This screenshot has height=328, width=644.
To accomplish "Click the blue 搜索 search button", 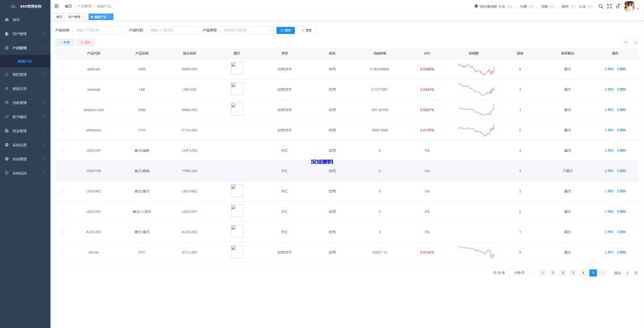I will [x=286, y=30].
